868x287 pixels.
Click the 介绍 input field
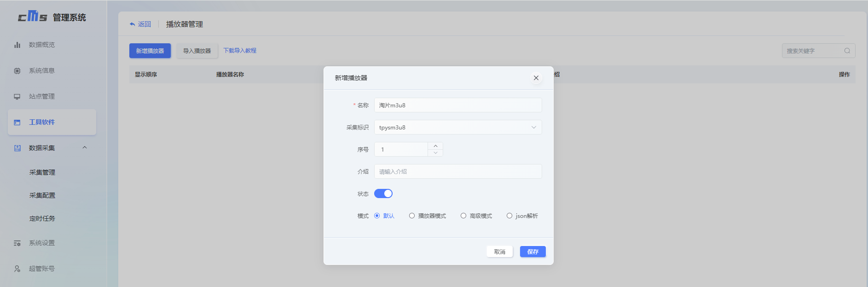(457, 171)
